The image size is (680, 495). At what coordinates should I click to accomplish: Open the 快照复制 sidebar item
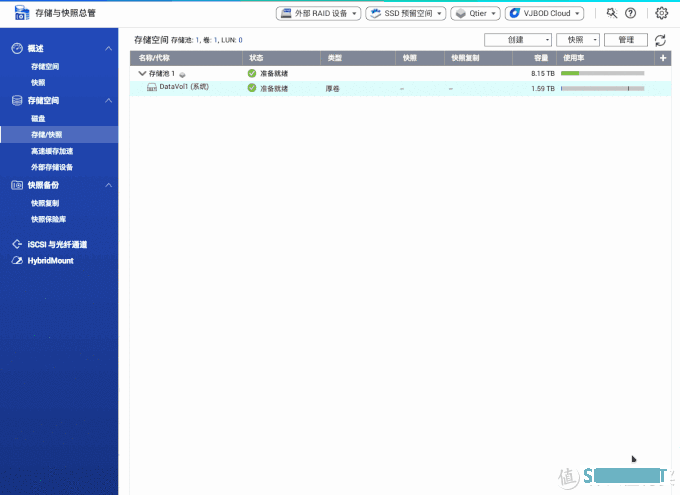pos(45,203)
